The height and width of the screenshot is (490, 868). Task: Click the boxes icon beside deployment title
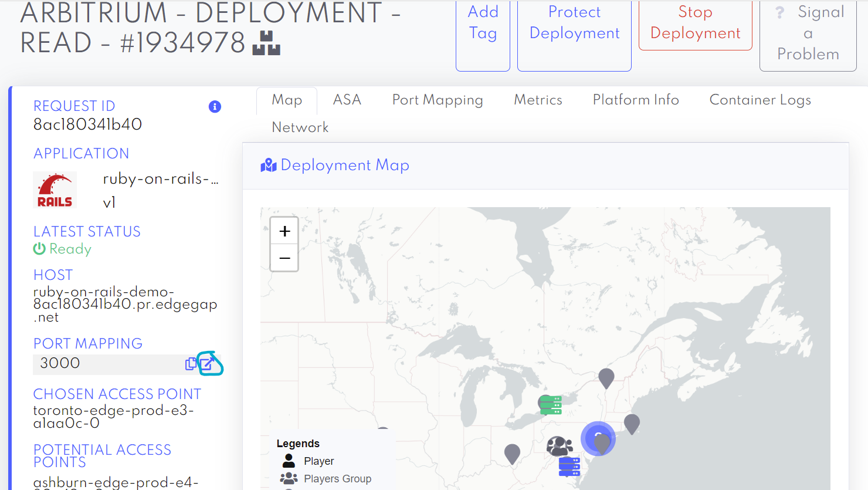click(x=266, y=43)
